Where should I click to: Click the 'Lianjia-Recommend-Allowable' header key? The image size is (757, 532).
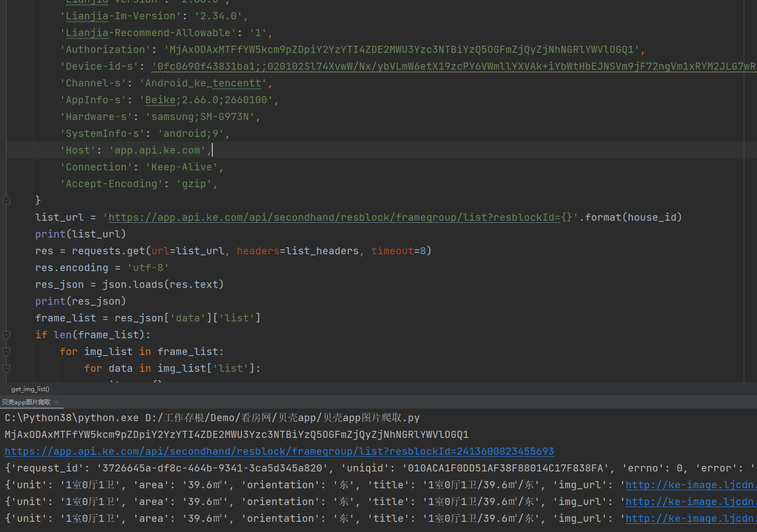149,33
